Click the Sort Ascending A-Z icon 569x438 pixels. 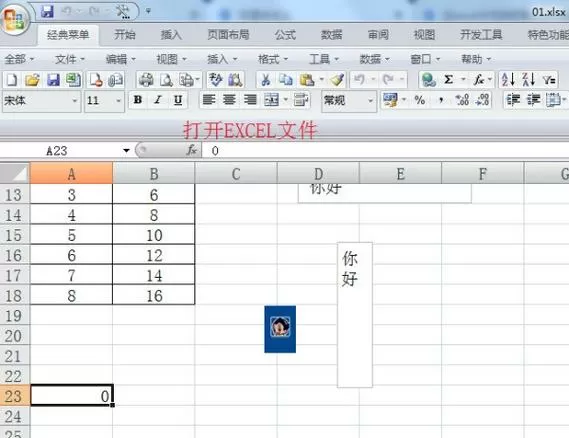pyautogui.click(x=508, y=79)
